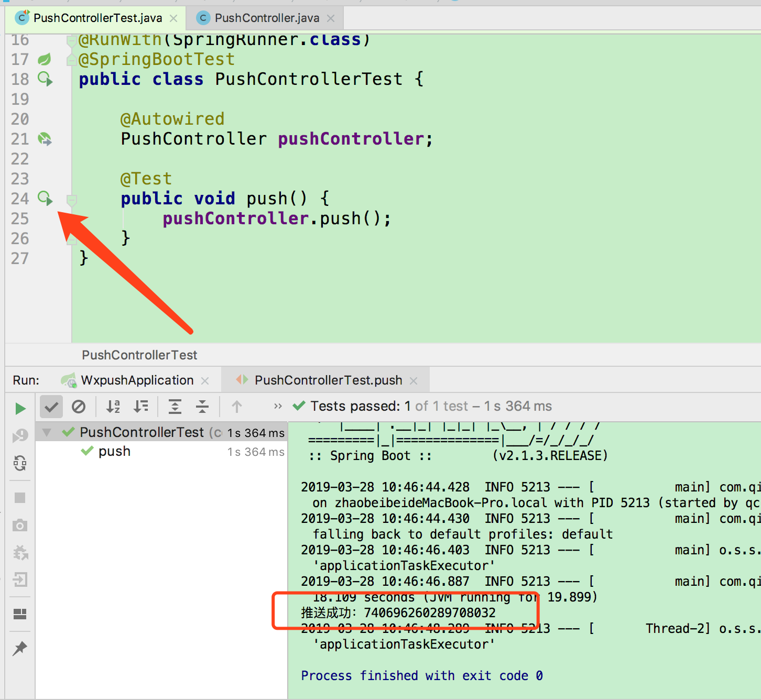Click Collapse All in test toolbar
The width and height of the screenshot is (761, 700).
point(202,407)
